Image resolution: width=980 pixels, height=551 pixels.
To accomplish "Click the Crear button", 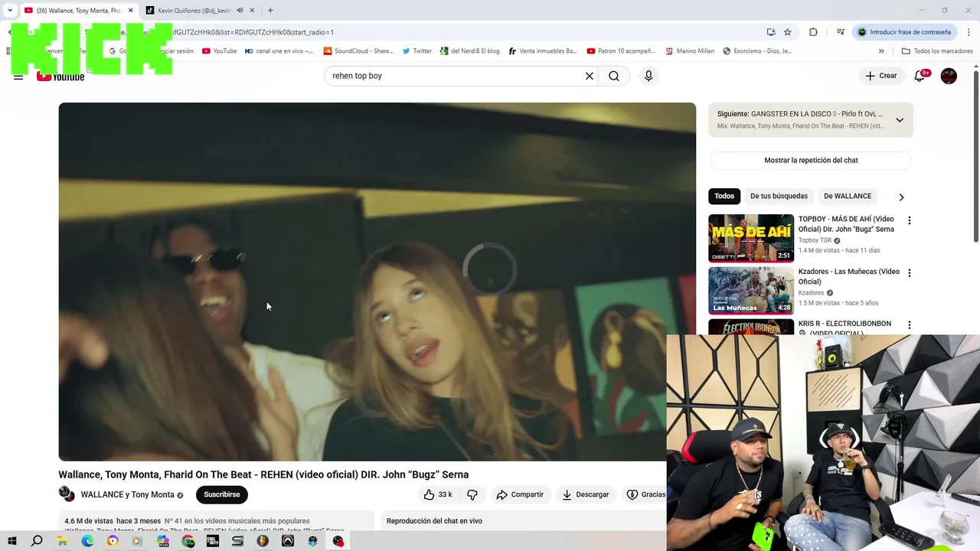I will [x=880, y=76].
